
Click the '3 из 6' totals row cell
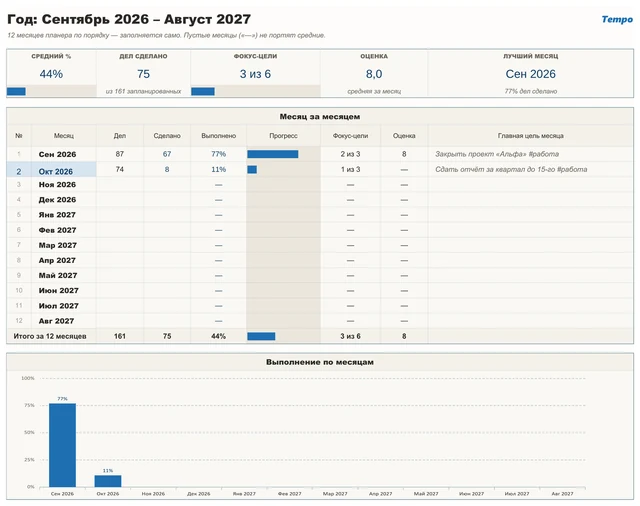pos(350,336)
